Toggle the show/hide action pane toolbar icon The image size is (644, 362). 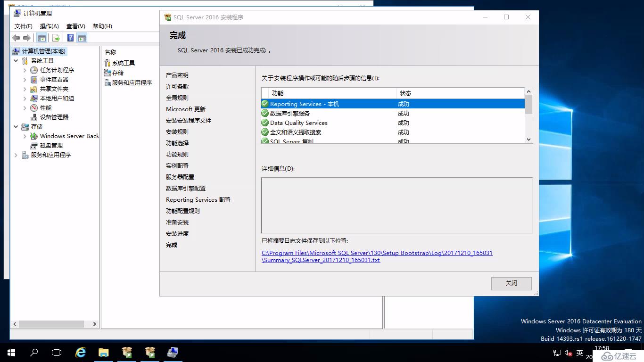pos(82,38)
